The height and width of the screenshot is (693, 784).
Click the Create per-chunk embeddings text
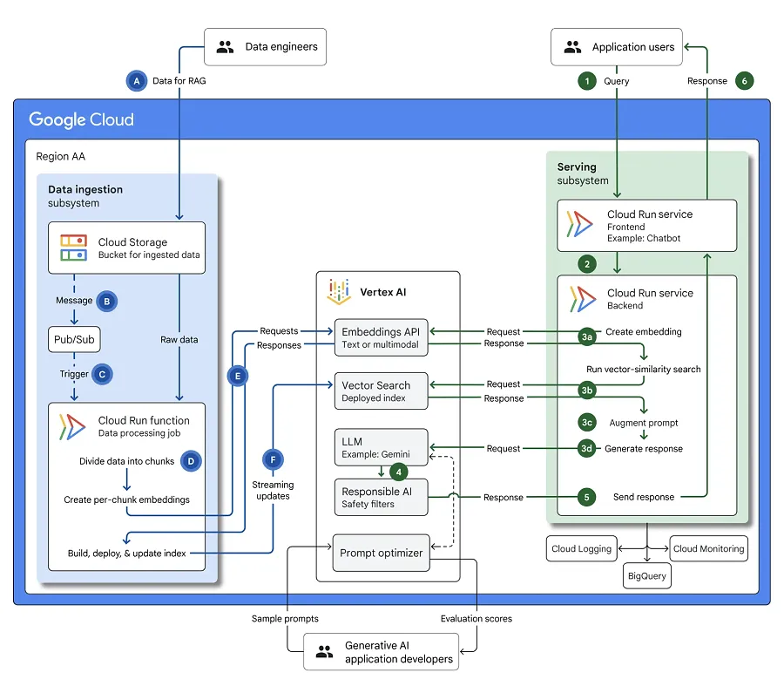point(126,499)
